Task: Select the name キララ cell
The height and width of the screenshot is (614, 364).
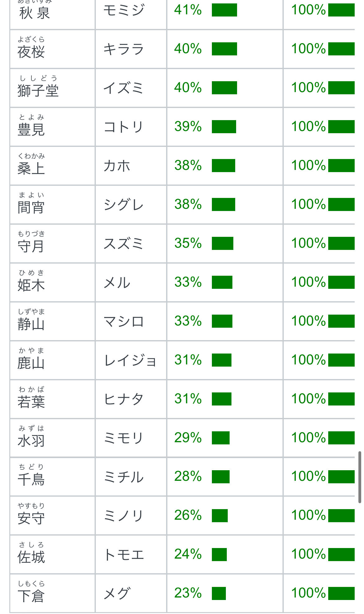Action: tap(124, 49)
